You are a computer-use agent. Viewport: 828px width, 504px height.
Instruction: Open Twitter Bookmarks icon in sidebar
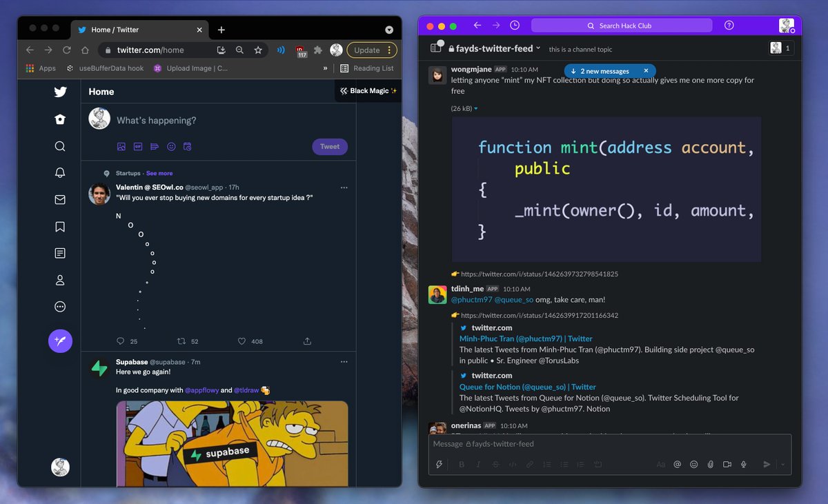tap(60, 227)
